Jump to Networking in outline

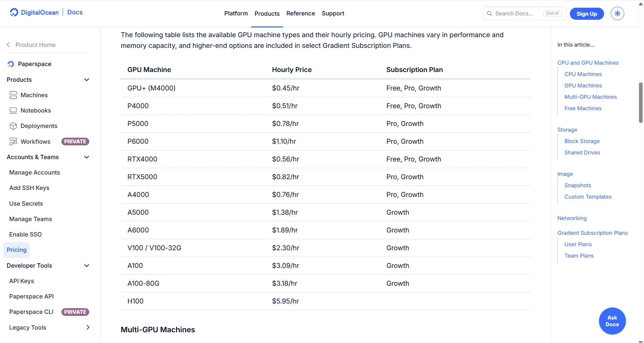pyautogui.click(x=572, y=218)
